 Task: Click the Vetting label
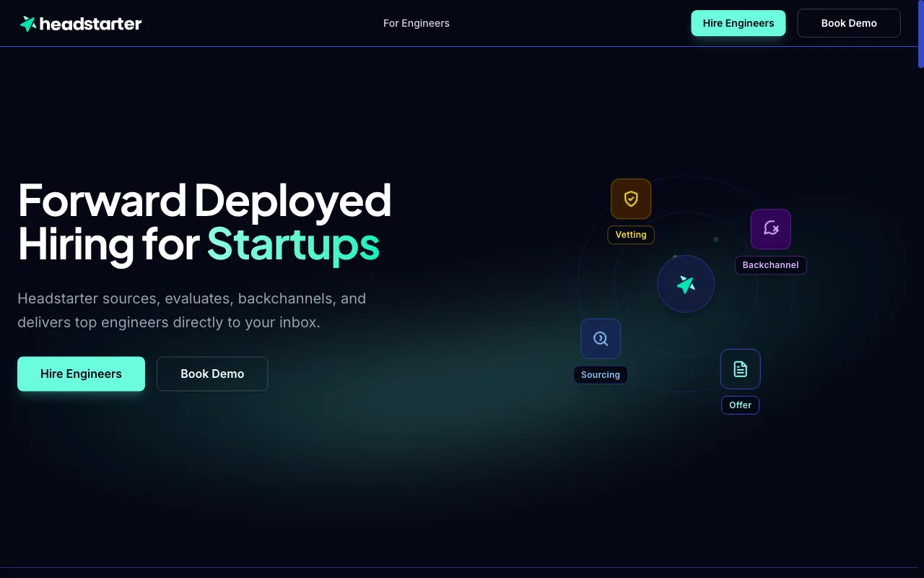point(631,235)
